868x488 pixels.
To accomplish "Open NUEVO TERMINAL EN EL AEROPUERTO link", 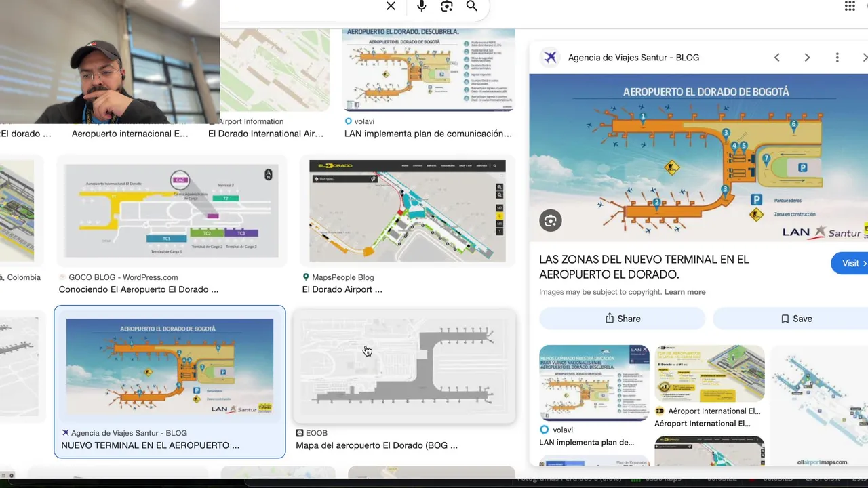I will 150,445.
